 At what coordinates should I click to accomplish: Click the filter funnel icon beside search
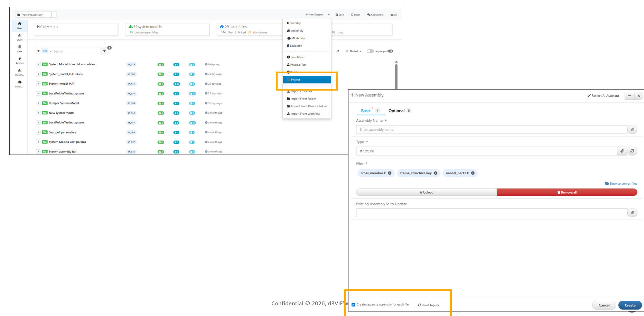pos(104,51)
